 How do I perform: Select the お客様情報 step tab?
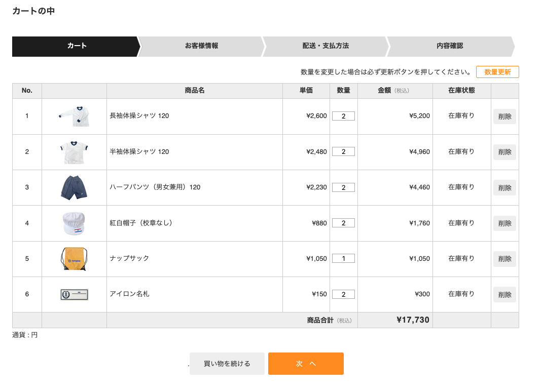[x=201, y=46]
